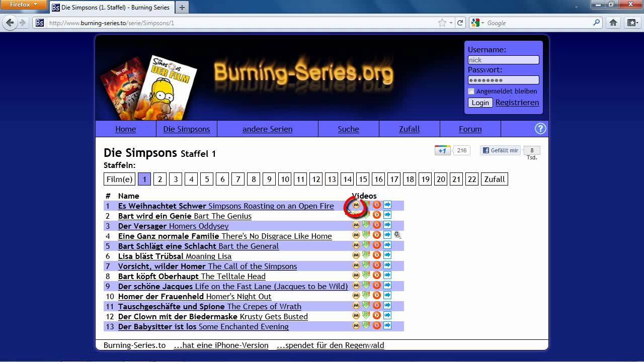
Task: Switch to Staffel 22
Action: click(x=472, y=179)
